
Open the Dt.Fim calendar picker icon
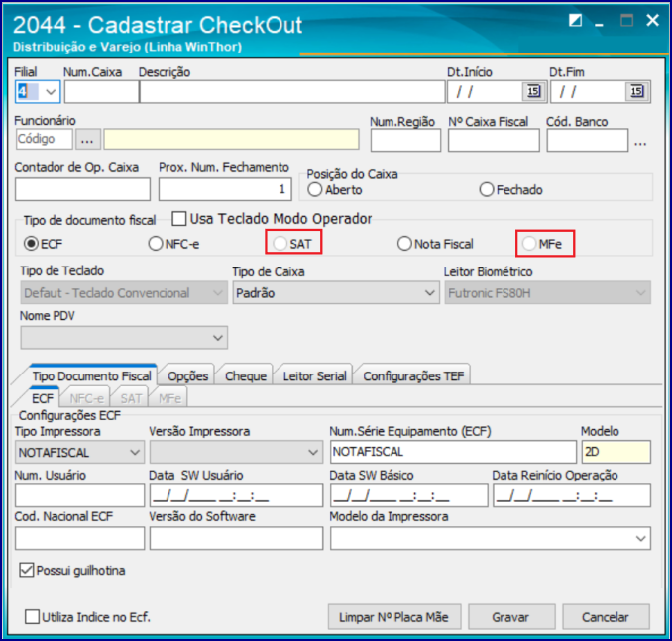636,91
